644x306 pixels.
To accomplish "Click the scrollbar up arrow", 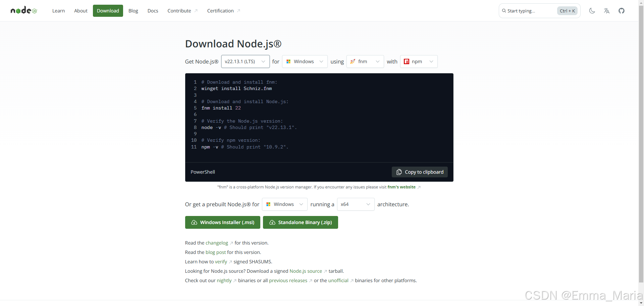I will click(x=641, y=2).
